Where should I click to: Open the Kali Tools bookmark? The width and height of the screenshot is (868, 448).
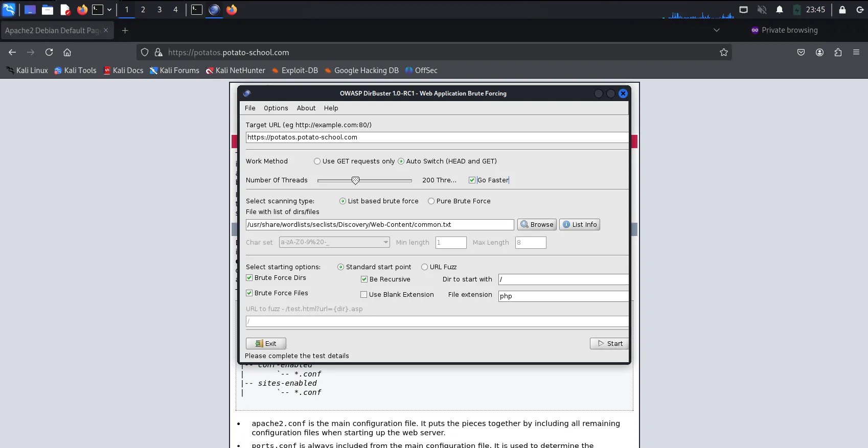75,70
